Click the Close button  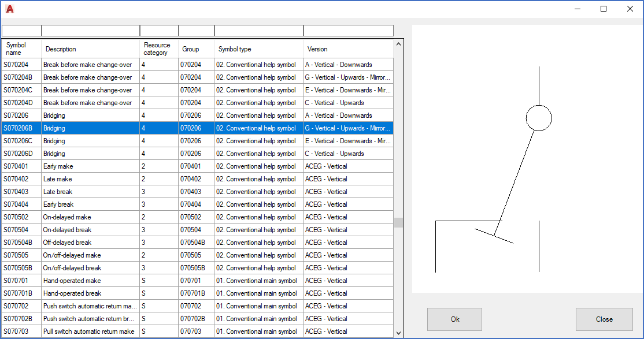pos(604,319)
